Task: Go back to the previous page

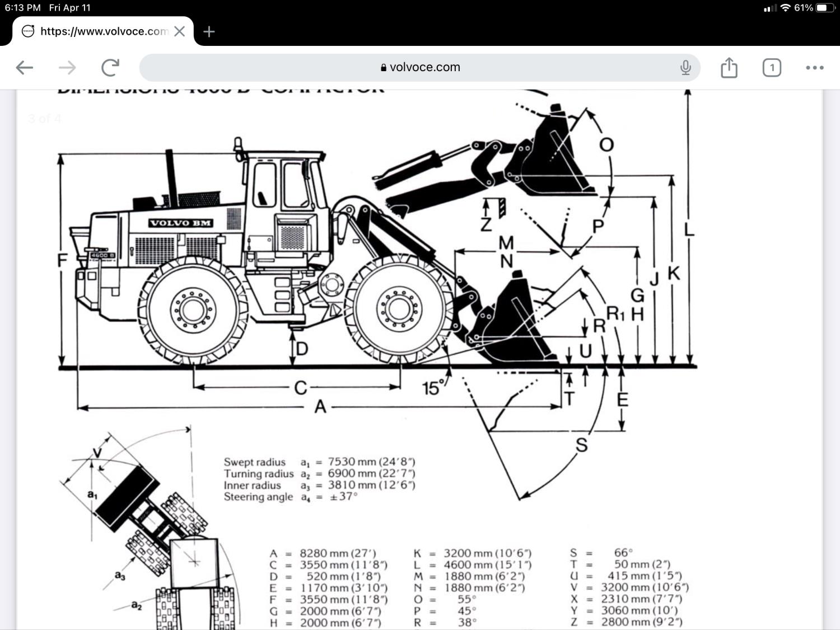Action: tap(25, 68)
